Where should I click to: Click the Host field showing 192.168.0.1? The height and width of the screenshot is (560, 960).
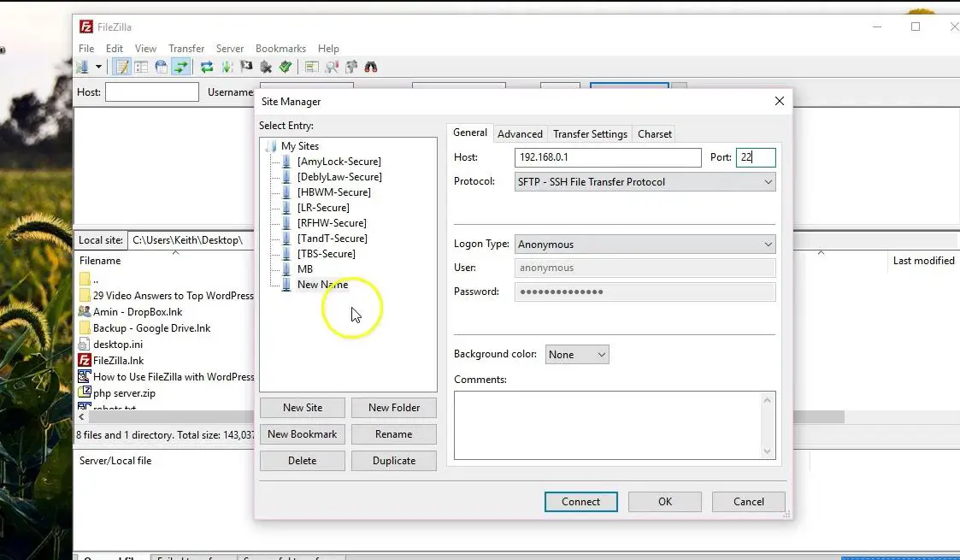608,157
